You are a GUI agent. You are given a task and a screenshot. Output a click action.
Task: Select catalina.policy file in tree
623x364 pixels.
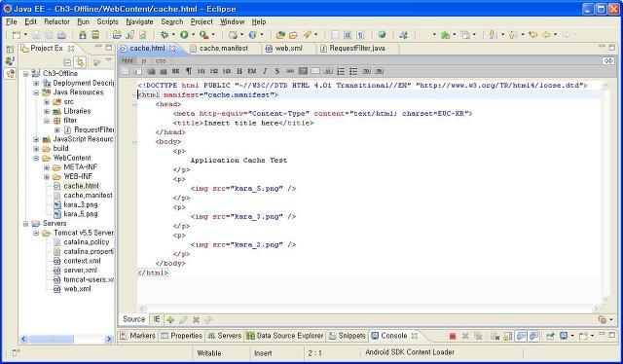87,242
